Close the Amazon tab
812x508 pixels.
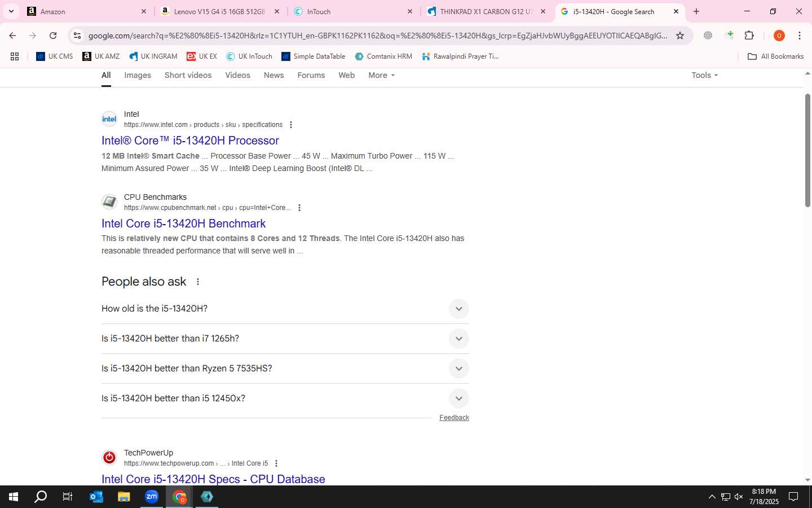[143, 11]
